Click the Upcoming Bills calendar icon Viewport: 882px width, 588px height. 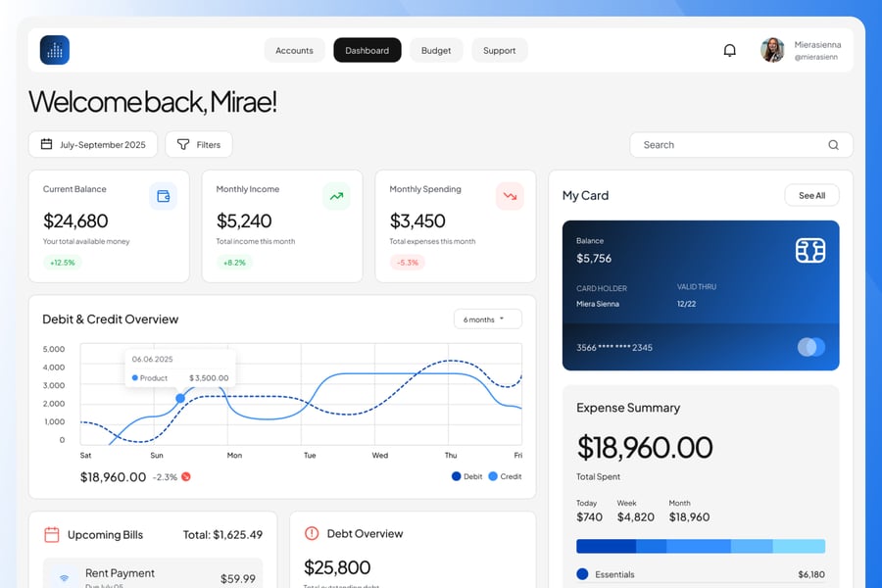tap(52, 534)
